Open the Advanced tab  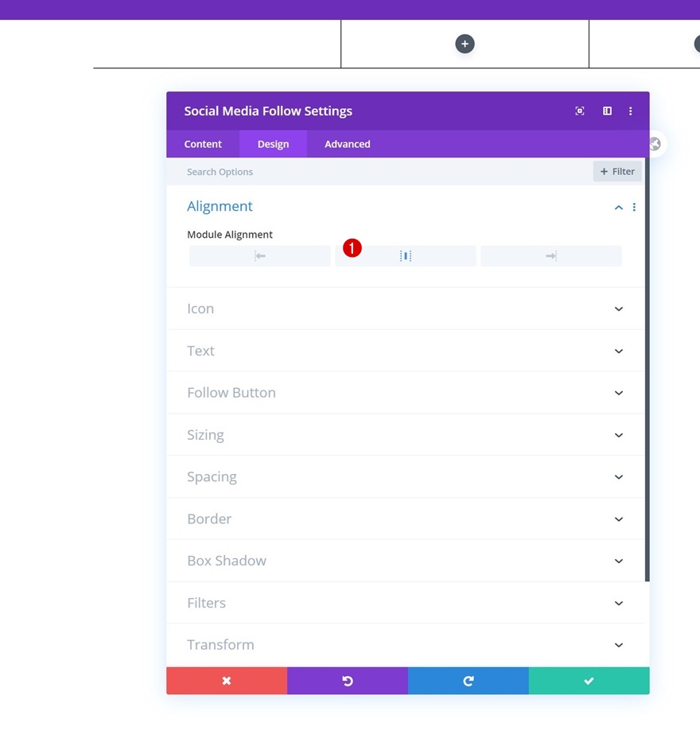coord(348,144)
